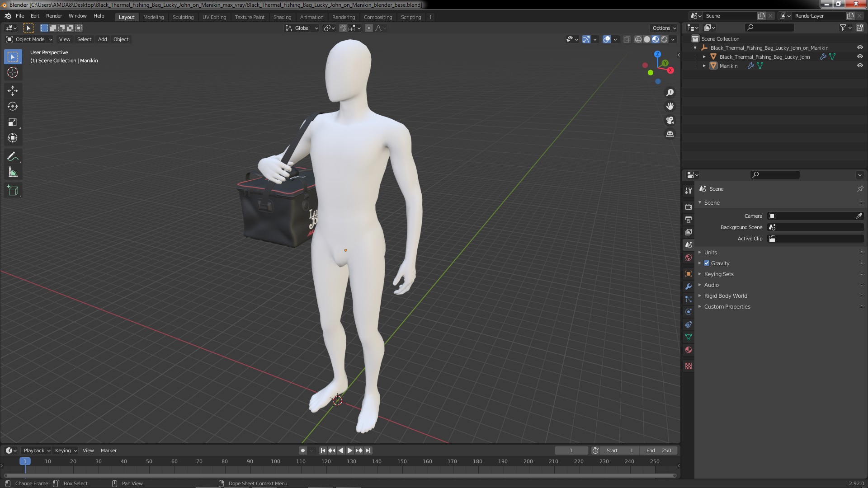Toggle camera view in the viewport
The width and height of the screenshot is (868, 488).
point(670,120)
